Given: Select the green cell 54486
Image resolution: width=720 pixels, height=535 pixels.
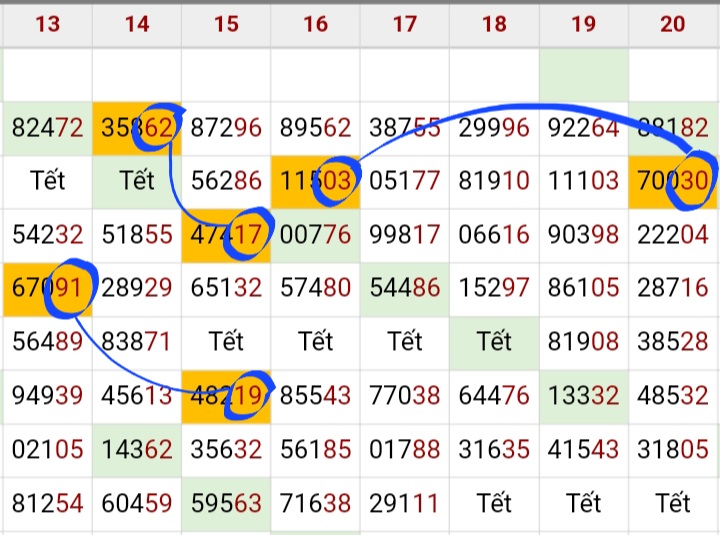Looking at the screenshot, I should (404, 289).
